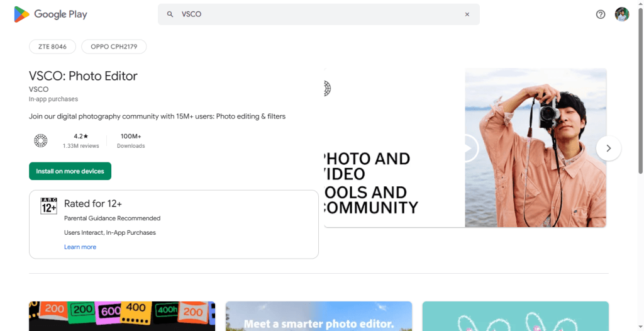644x331 pixels.
Task: Click the app description about 15M+ users
Action: click(157, 116)
